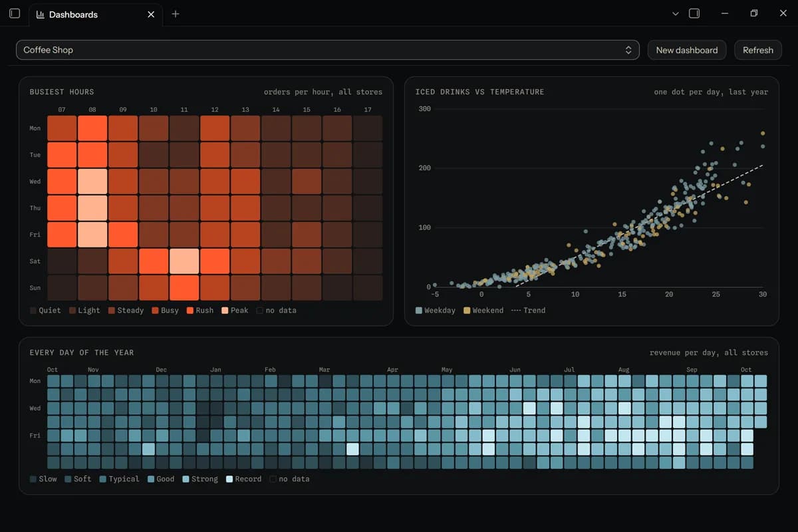Open a new tab with the plus icon

click(176, 14)
